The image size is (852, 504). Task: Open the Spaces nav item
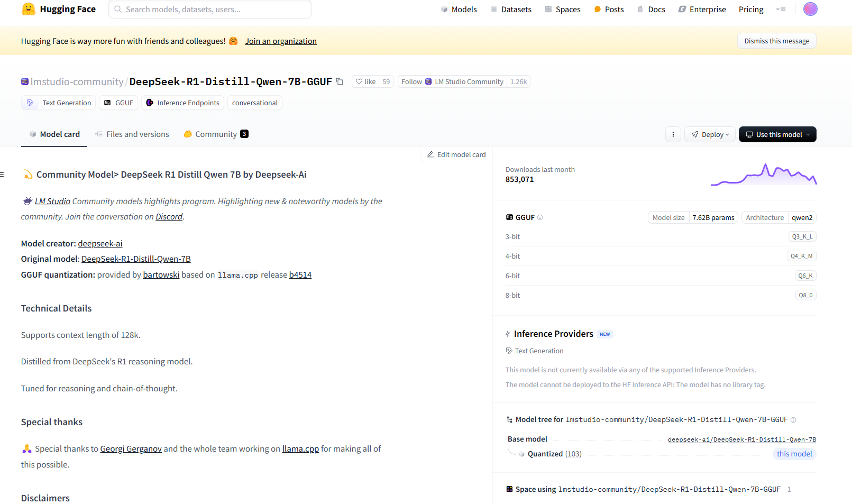pyautogui.click(x=563, y=9)
